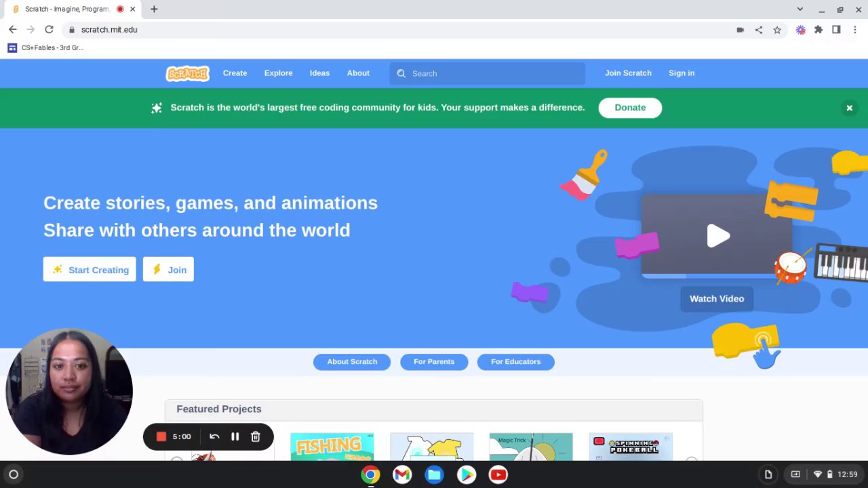Stop the screen recording

pos(161,436)
